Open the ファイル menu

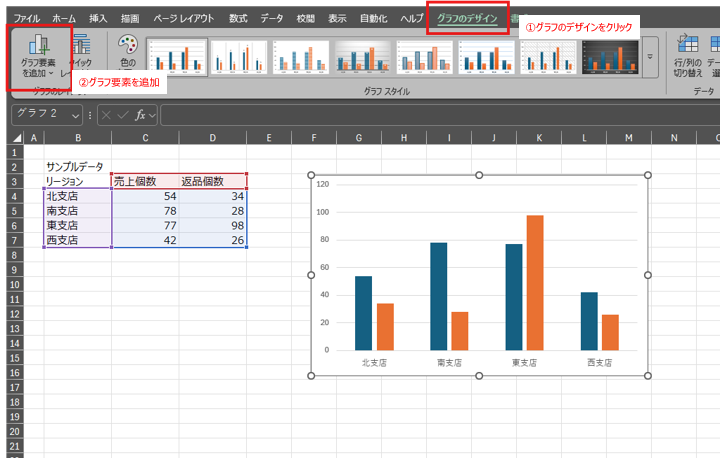[x=27, y=18]
